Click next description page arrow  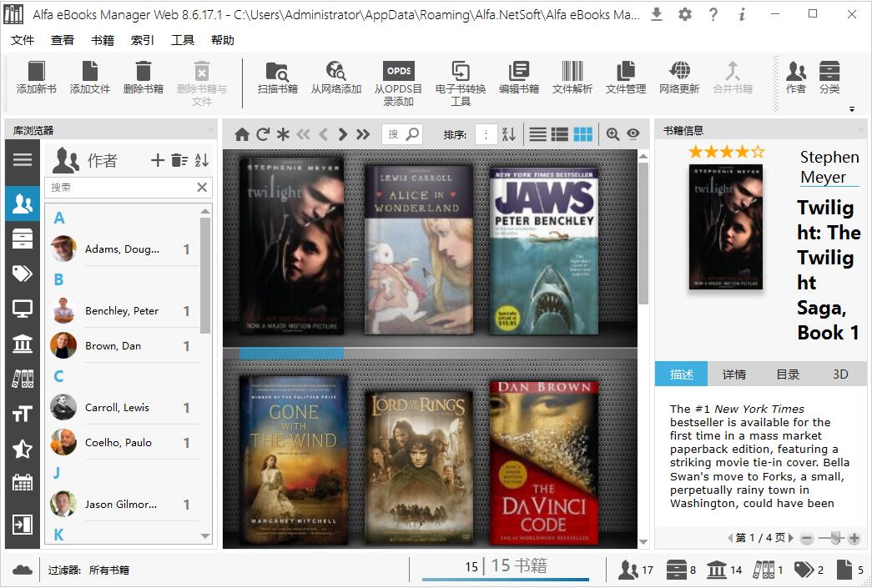click(791, 538)
